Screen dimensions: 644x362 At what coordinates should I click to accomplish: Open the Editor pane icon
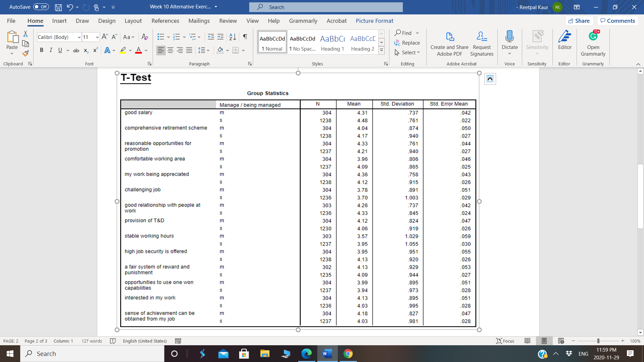coord(565,40)
